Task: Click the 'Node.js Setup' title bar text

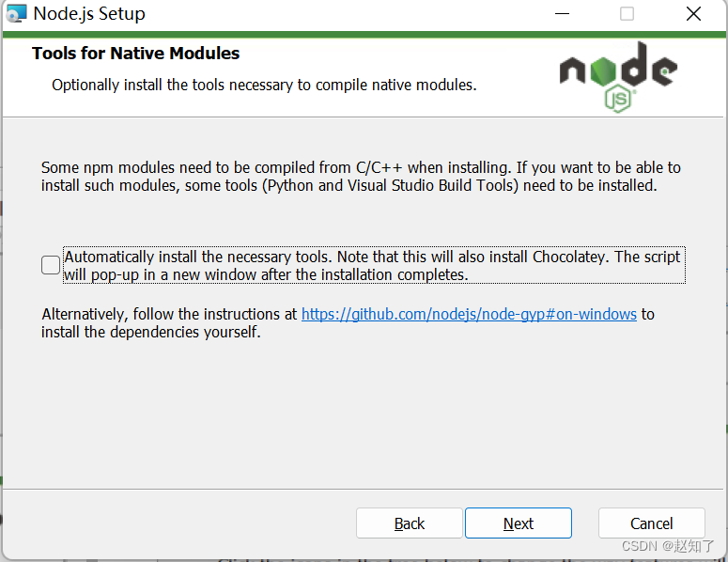Action: (x=89, y=14)
